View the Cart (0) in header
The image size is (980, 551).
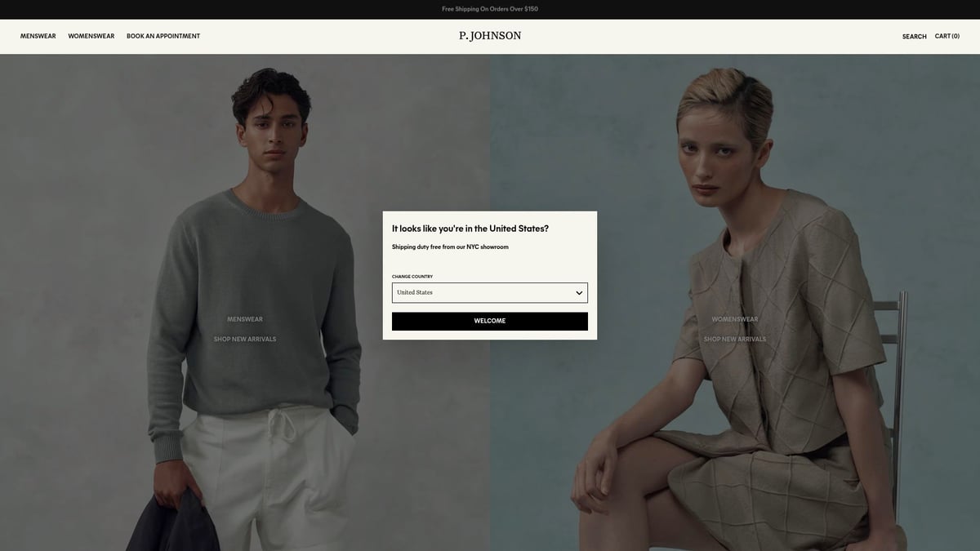(947, 37)
